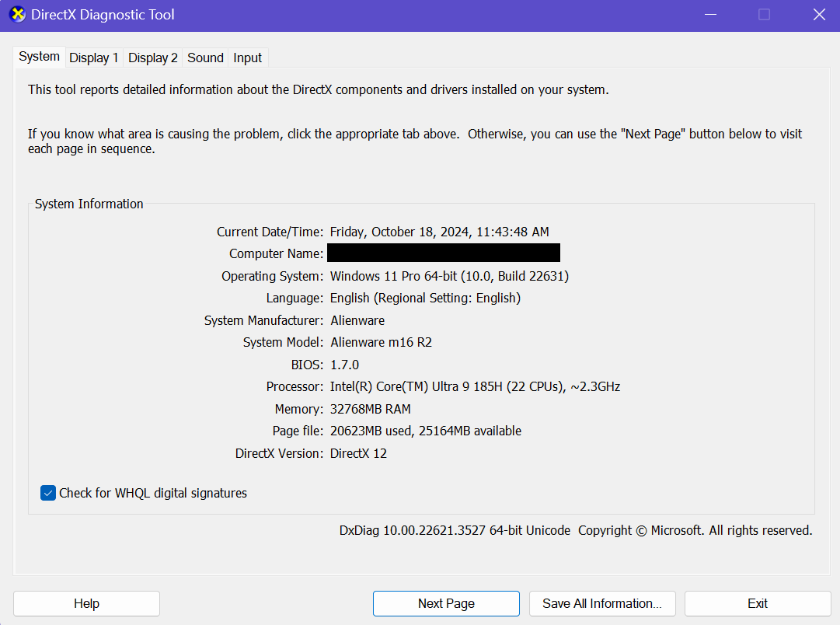
Task: Open the Display 1 tab
Action: pyautogui.click(x=94, y=58)
